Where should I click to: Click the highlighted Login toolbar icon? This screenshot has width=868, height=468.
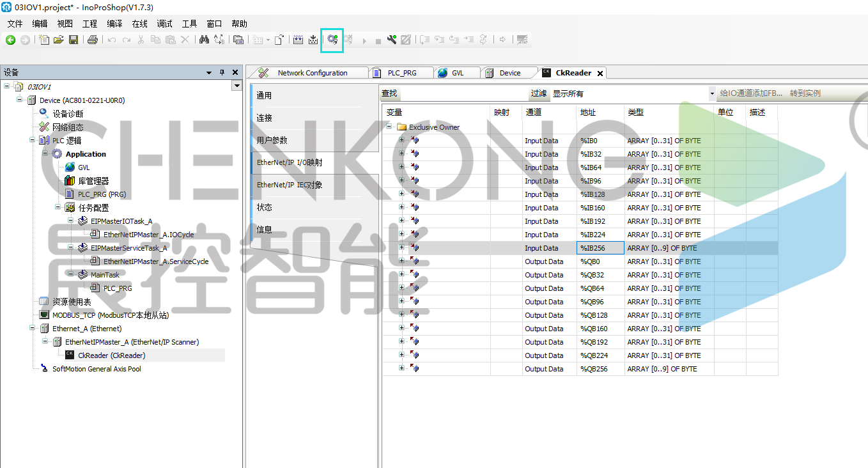(332, 40)
